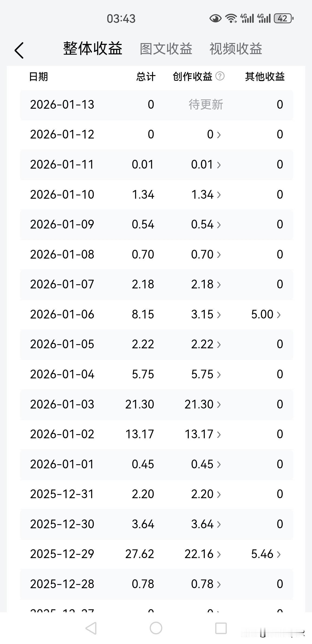Tap the 总计 column header
Screen dimensions: 312x644
pos(146,77)
